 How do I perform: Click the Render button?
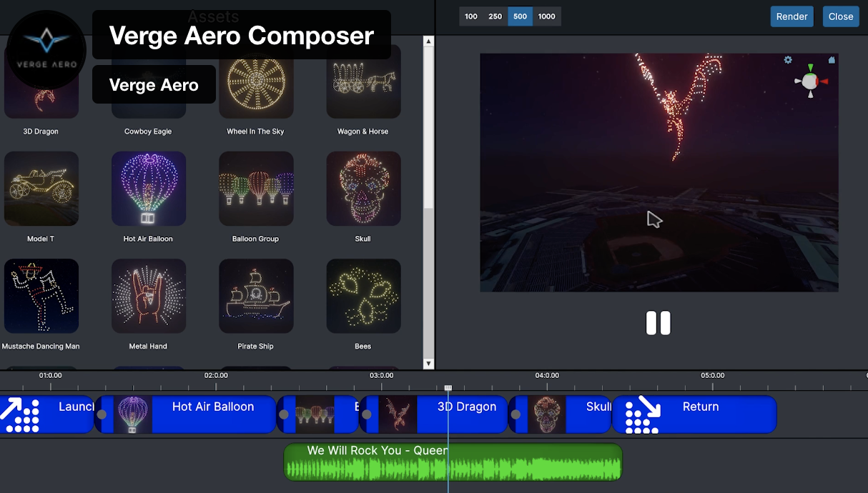click(791, 16)
